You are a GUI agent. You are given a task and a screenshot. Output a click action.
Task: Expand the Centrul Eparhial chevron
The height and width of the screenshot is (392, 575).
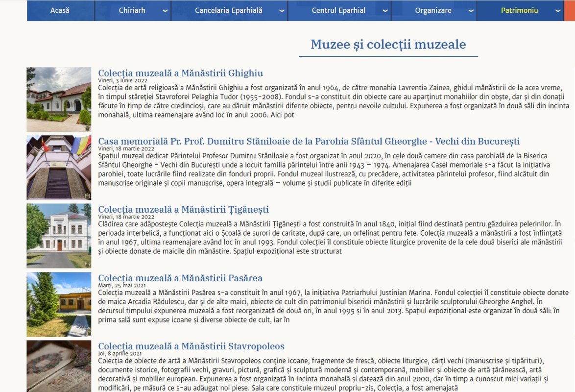pos(385,11)
